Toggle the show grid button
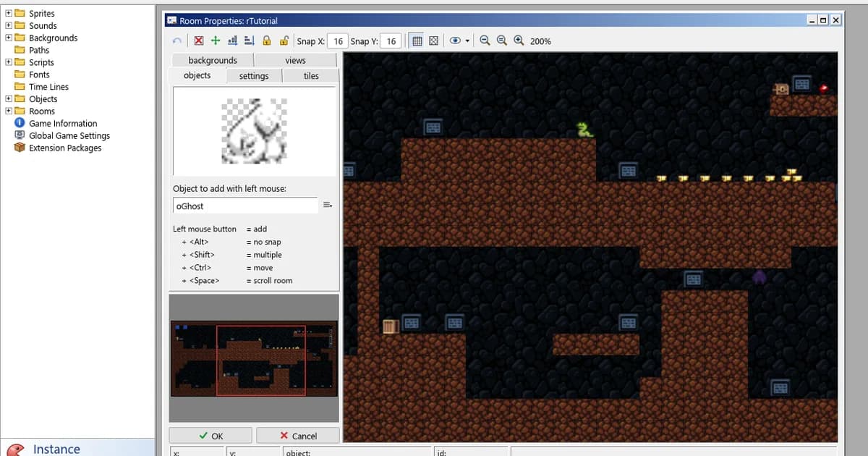The image size is (868, 456). click(417, 41)
